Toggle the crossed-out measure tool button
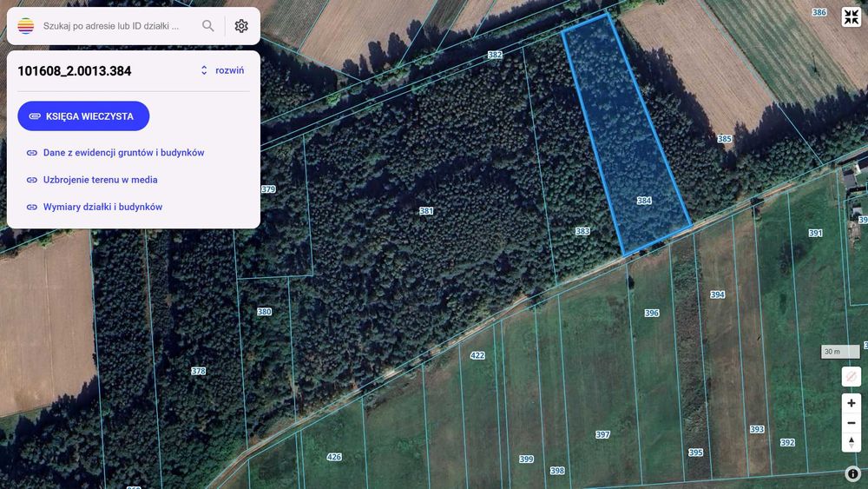The image size is (868, 489). pyautogui.click(x=852, y=377)
